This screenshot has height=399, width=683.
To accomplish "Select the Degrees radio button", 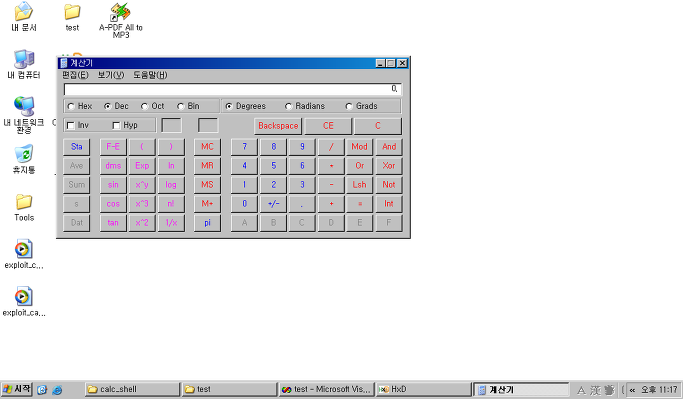I will [246, 106].
